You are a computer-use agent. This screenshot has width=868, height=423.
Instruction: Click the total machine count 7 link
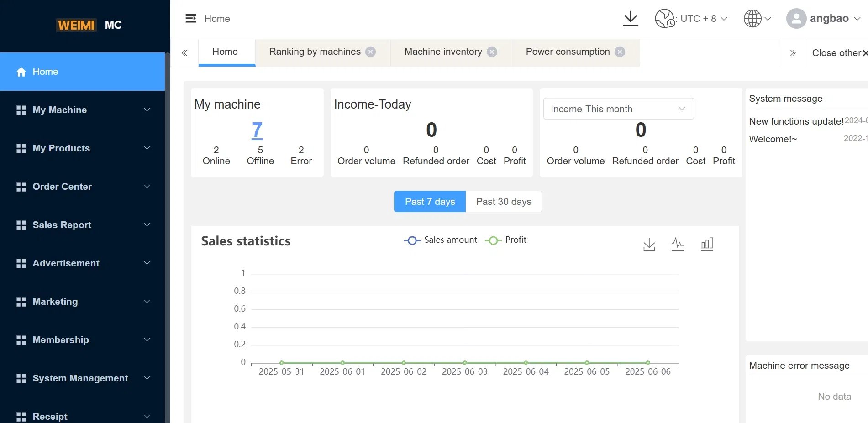(x=257, y=131)
